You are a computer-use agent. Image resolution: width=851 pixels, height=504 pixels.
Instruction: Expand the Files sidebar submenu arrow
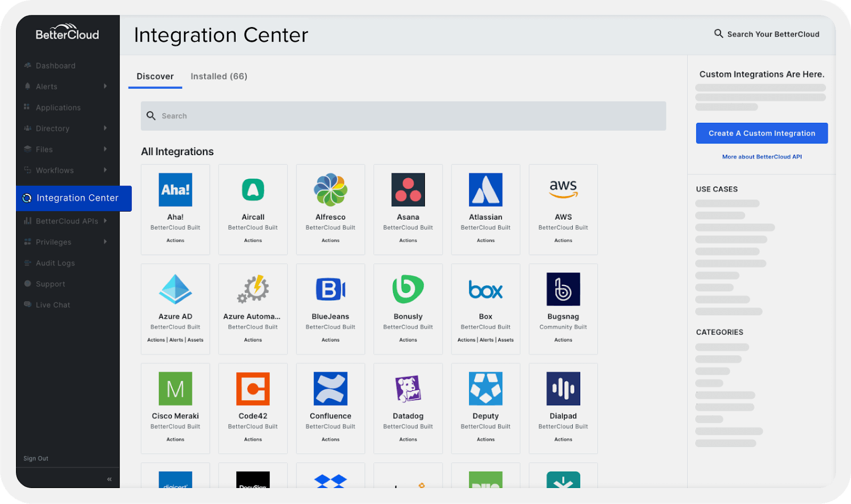coord(105,149)
